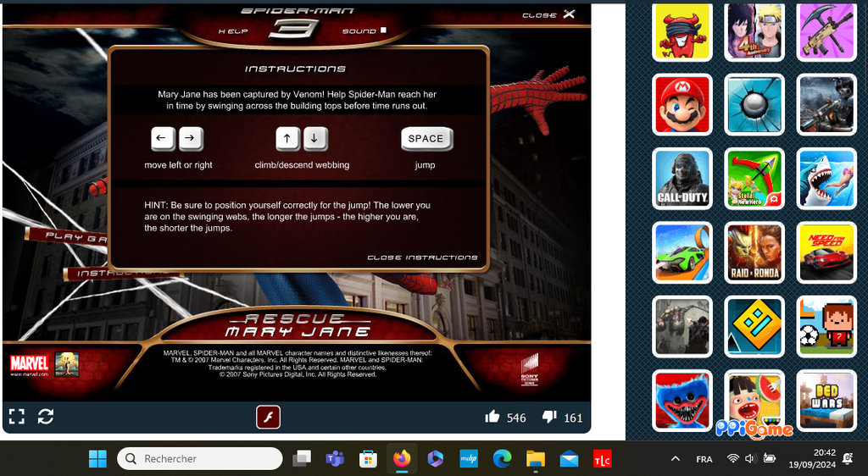The height and width of the screenshot is (476, 868).
Task: Close the game with the X icon
Action: coord(569,14)
